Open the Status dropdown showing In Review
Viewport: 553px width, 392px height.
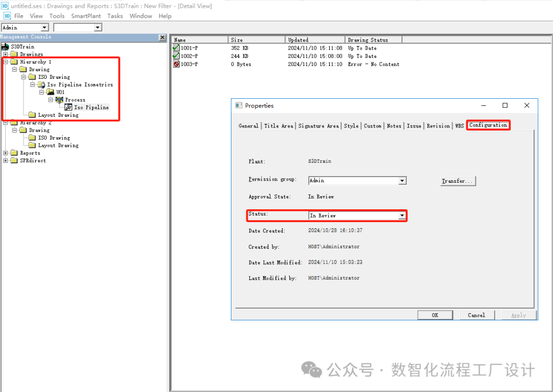(402, 215)
